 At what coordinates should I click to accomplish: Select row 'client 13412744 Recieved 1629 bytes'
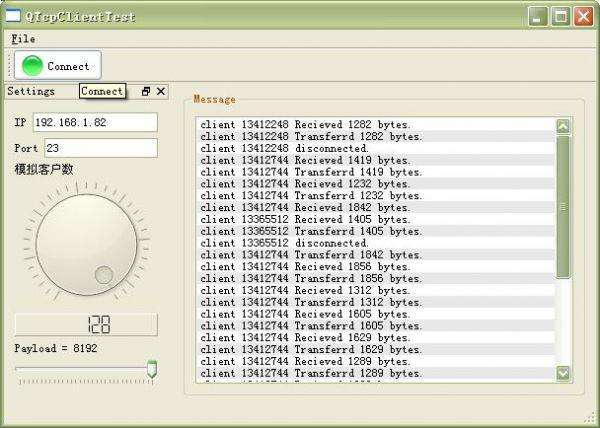coord(375,338)
